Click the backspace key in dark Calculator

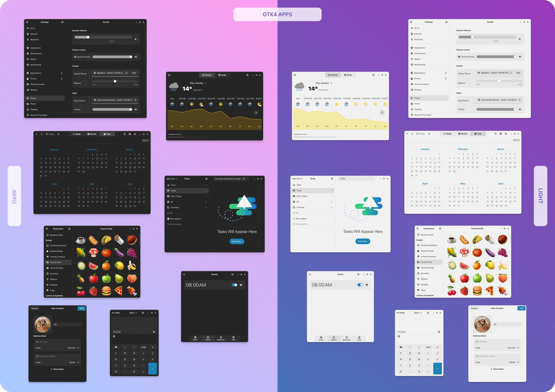pyautogui.click(x=116, y=347)
